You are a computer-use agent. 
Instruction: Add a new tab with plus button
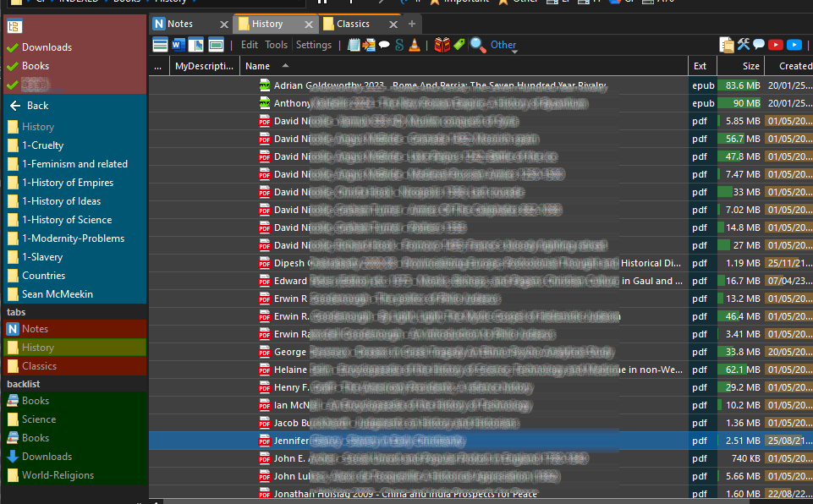(x=412, y=24)
